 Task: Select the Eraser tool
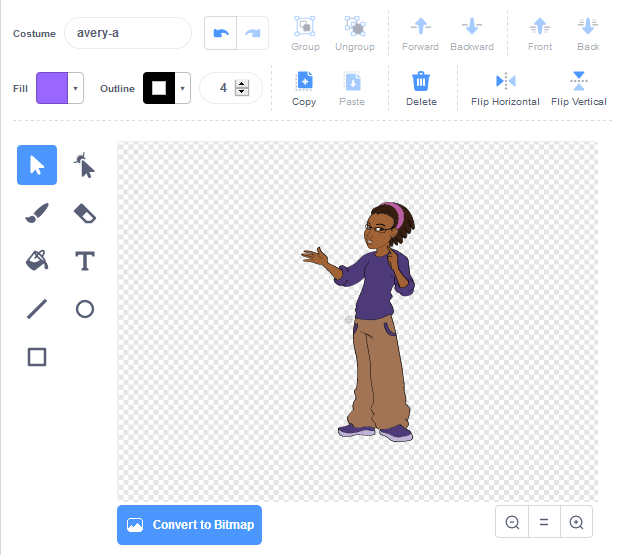pyautogui.click(x=85, y=213)
